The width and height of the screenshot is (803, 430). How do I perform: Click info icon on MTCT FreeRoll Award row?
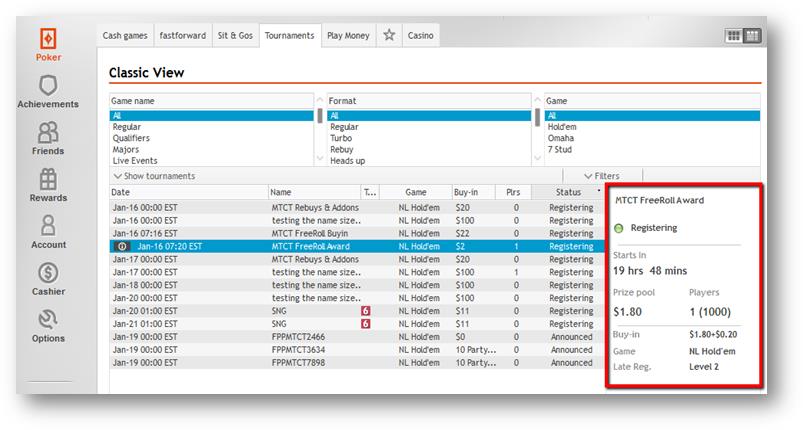tap(122, 246)
